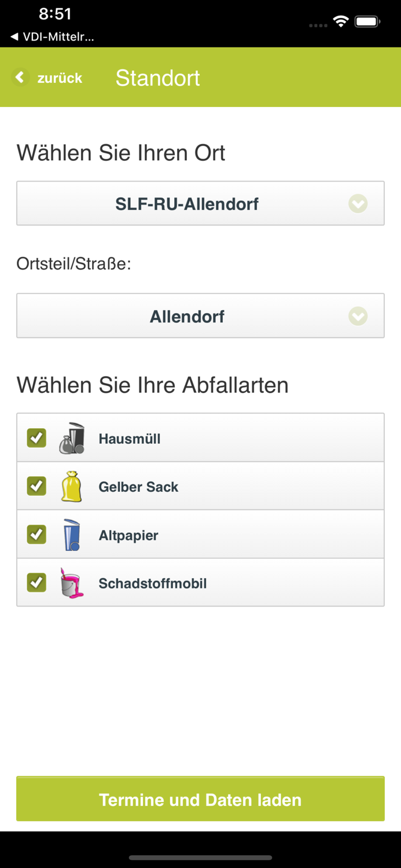The height and width of the screenshot is (868, 401).
Task: Click the battery indicator icon
Action: (x=367, y=20)
